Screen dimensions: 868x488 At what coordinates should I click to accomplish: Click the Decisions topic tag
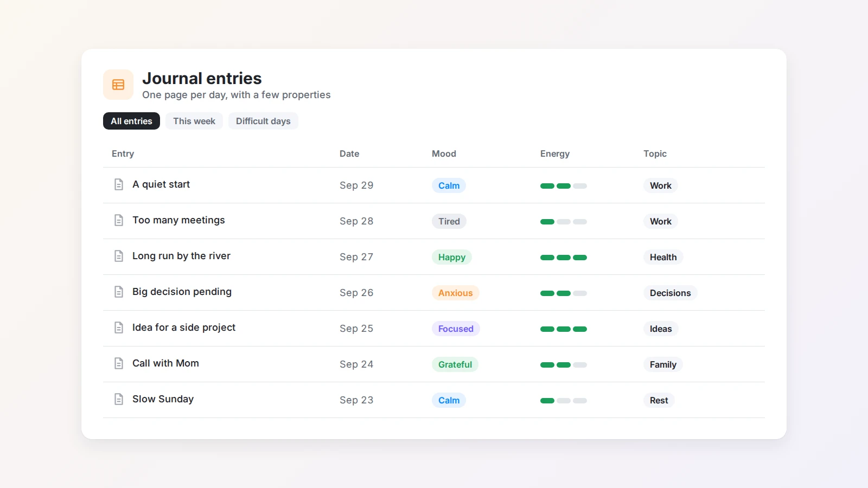(671, 293)
